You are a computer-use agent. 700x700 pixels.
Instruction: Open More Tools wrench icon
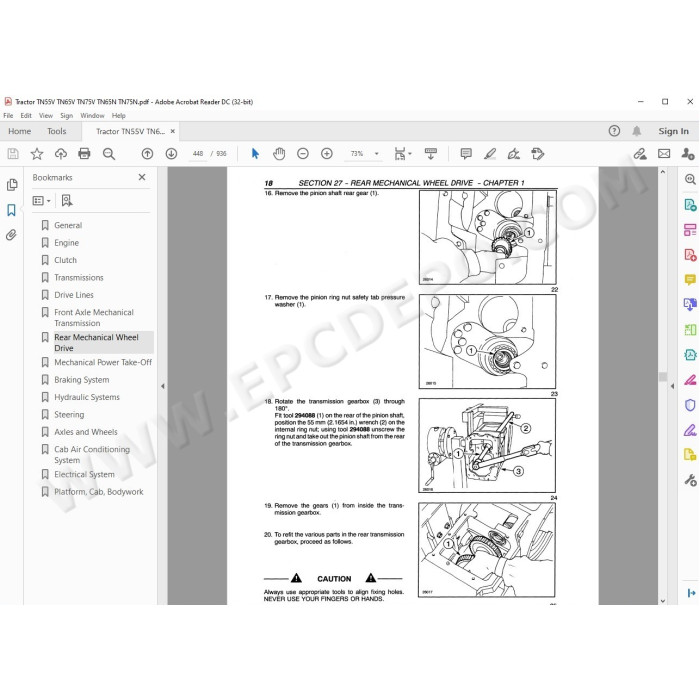[690, 480]
